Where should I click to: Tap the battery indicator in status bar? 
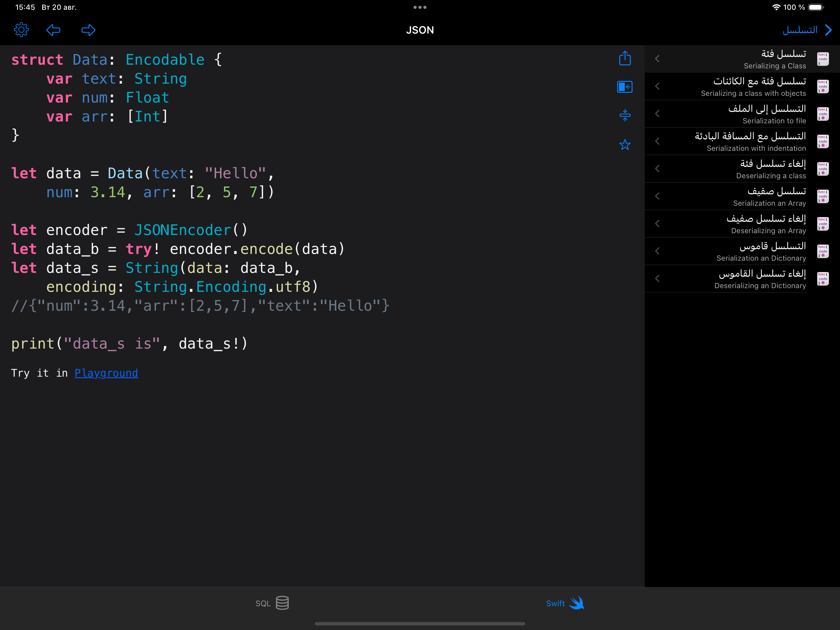click(816, 7)
